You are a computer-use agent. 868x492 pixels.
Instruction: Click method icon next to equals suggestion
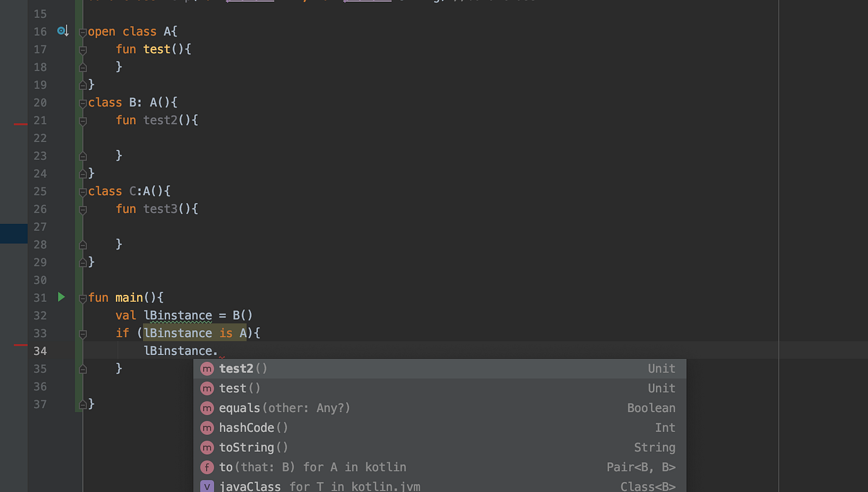[207, 408]
